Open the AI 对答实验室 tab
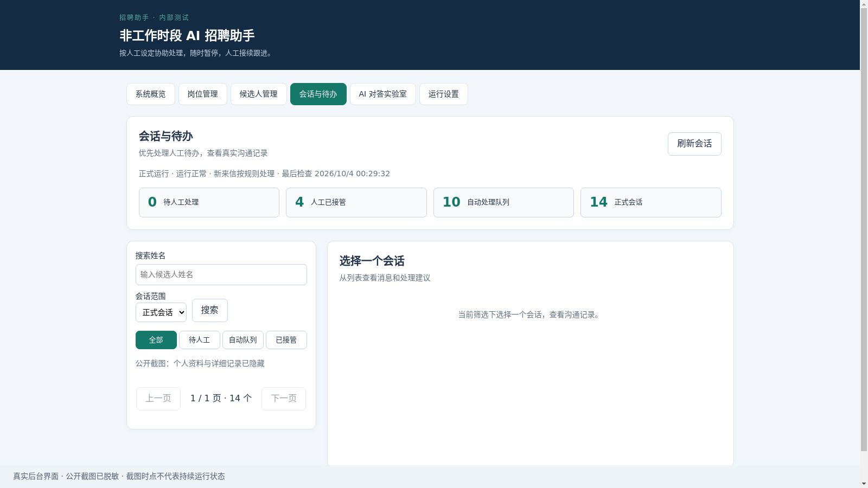Image resolution: width=868 pixels, height=488 pixels. (x=383, y=94)
